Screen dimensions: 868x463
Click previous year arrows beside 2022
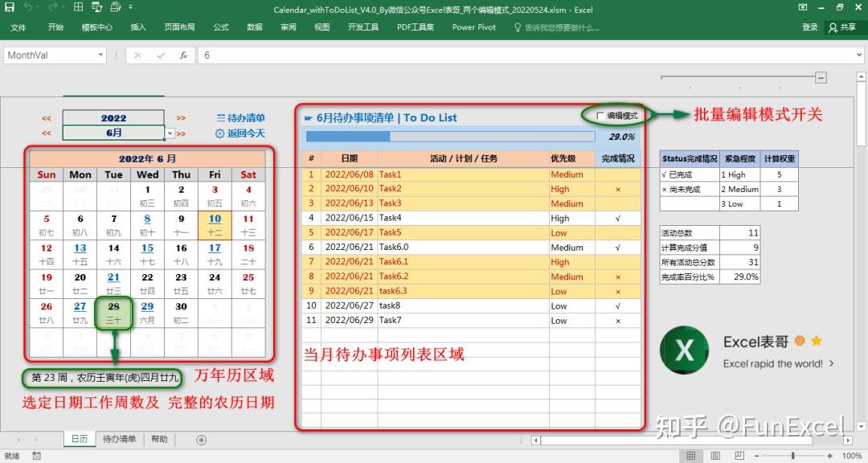(47, 118)
